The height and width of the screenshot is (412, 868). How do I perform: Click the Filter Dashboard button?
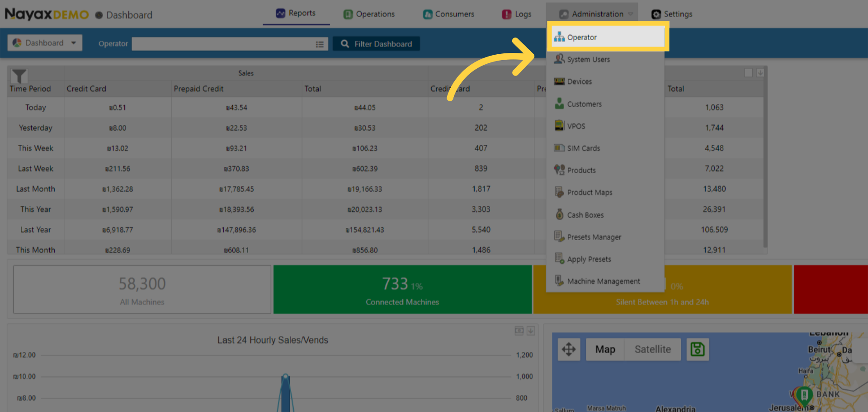376,44
